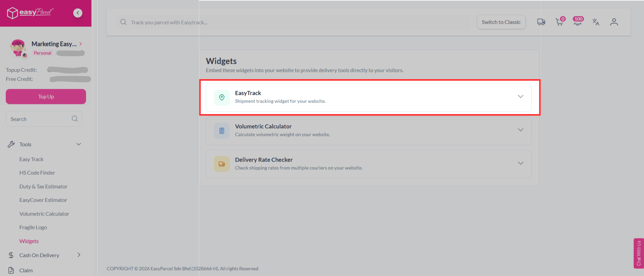Go to Fragile Logo tool

33,228
